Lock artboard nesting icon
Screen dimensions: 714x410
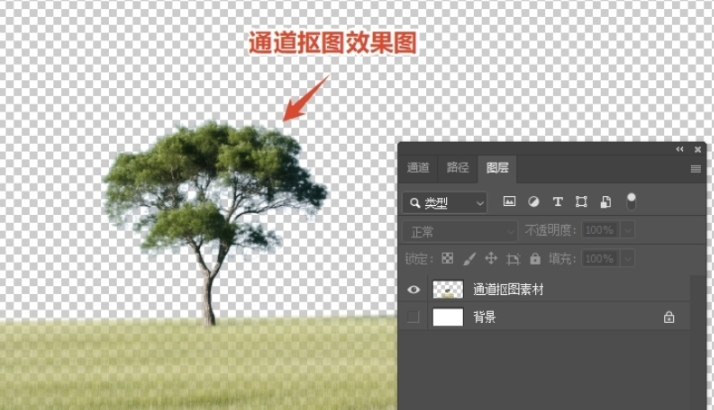pyautogui.click(x=513, y=259)
